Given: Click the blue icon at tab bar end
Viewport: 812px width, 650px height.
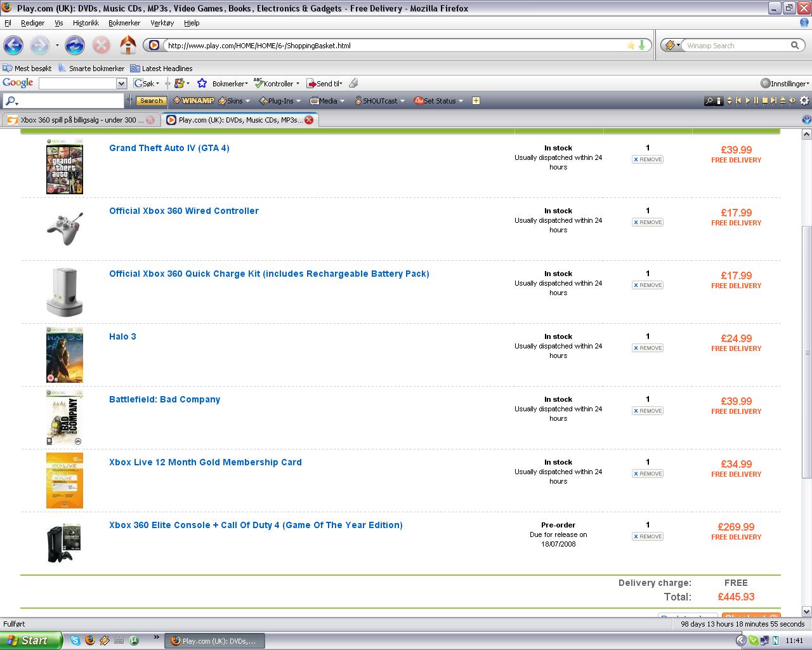Looking at the screenshot, I should point(806,119).
